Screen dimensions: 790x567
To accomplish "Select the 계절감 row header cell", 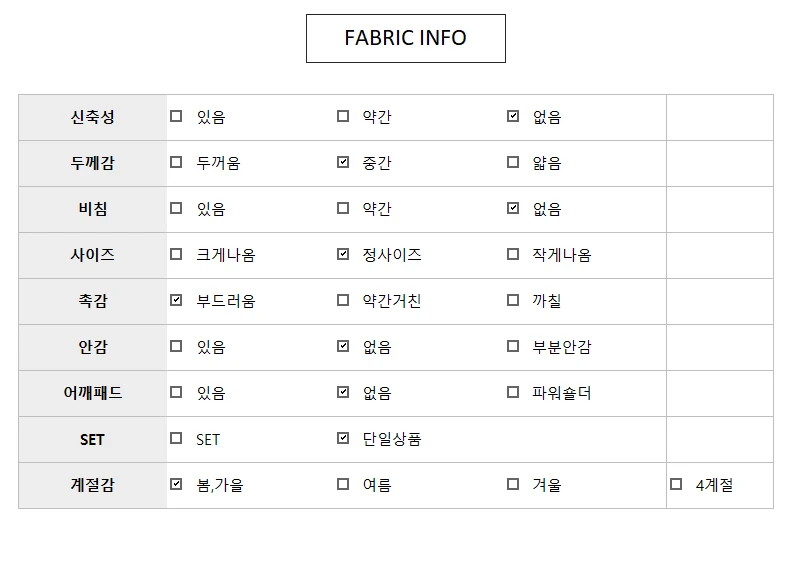I will [x=93, y=485].
